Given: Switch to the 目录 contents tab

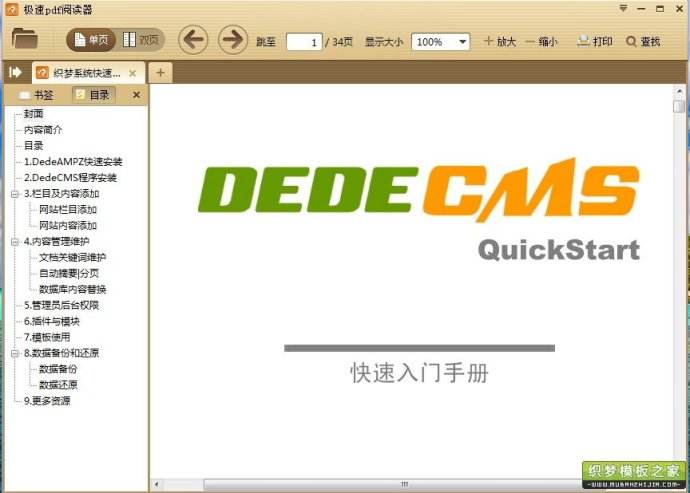Looking at the screenshot, I should click(x=93, y=95).
